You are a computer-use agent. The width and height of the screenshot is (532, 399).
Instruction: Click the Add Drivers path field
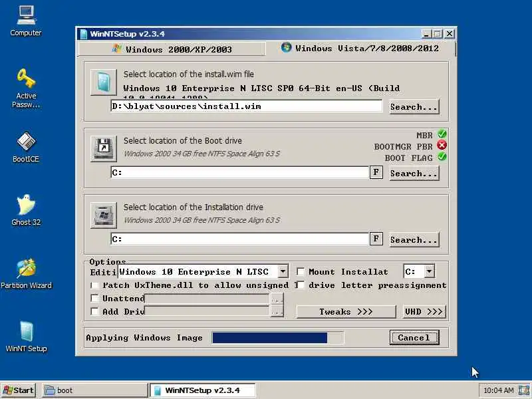click(207, 311)
